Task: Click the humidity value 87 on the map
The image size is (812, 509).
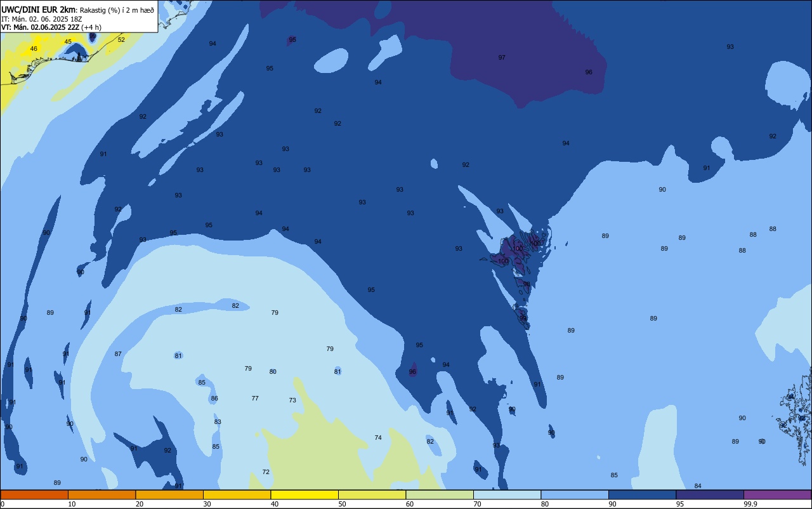Action: coord(118,354)
